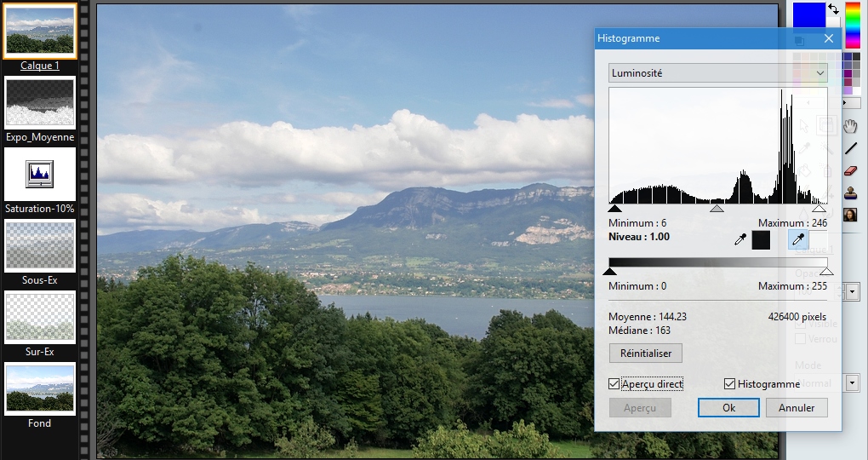Click the gray midtone level slider handle

(717, 209)
